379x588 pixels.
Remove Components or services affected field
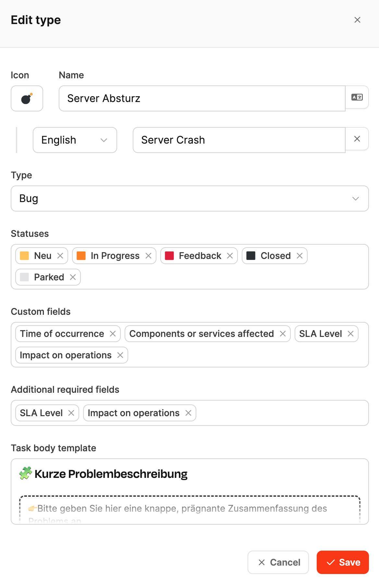pyautogui.click(x=283, y=334)
